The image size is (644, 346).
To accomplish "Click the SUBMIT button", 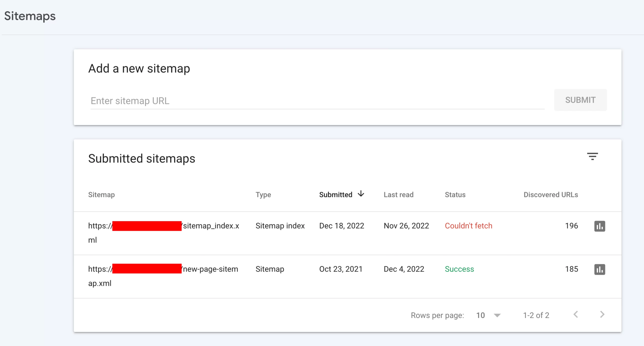I will [580, 100].
